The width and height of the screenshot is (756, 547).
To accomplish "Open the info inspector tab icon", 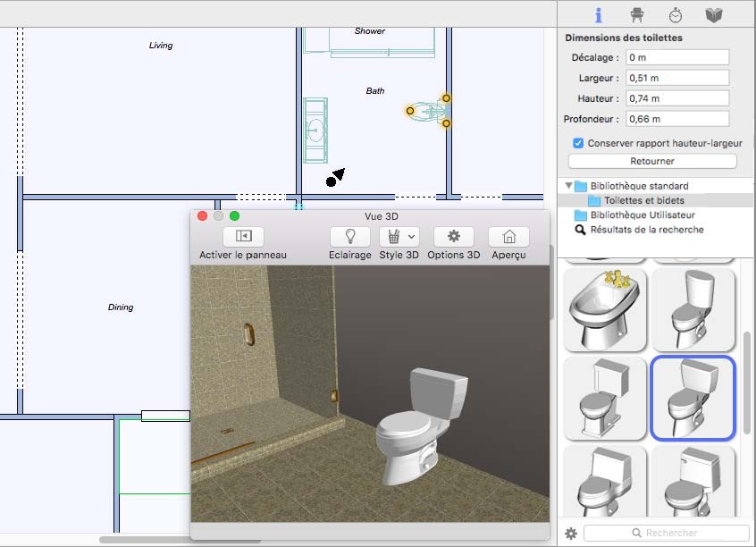I will (x=599, y=15).
